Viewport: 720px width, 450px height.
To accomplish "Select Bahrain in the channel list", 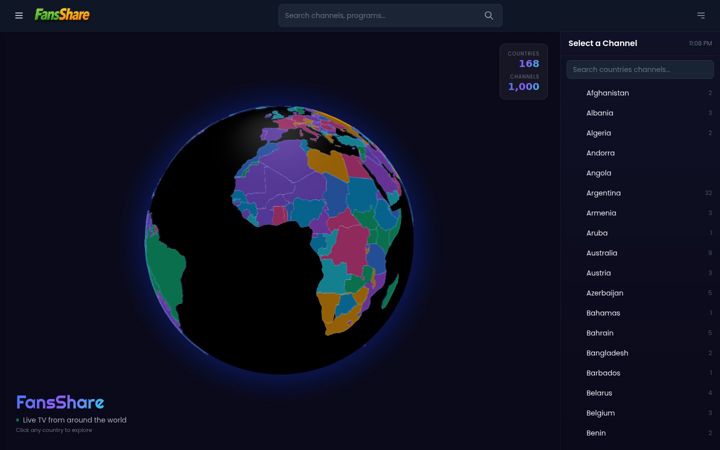I will [640, 333].
